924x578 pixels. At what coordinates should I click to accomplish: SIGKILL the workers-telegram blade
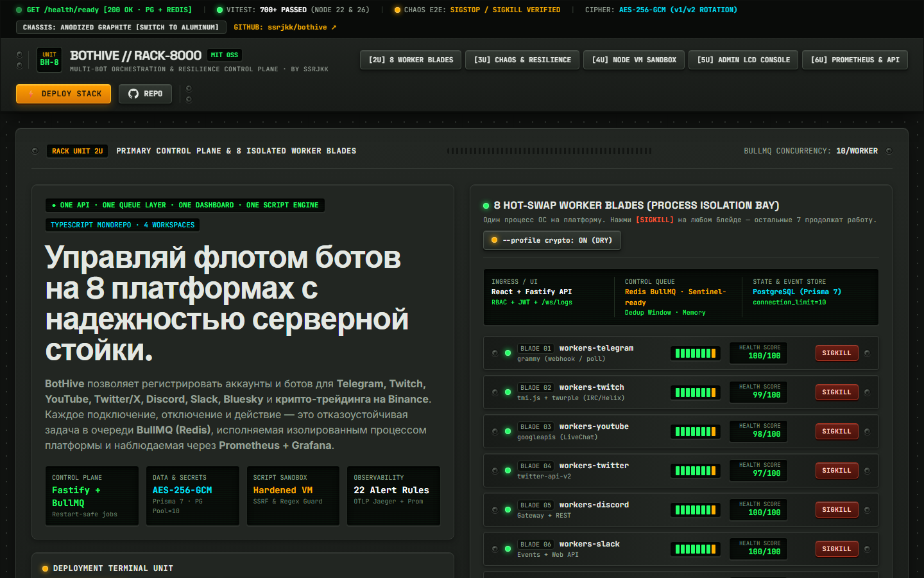pyautogui.click(x=837, y=353)
